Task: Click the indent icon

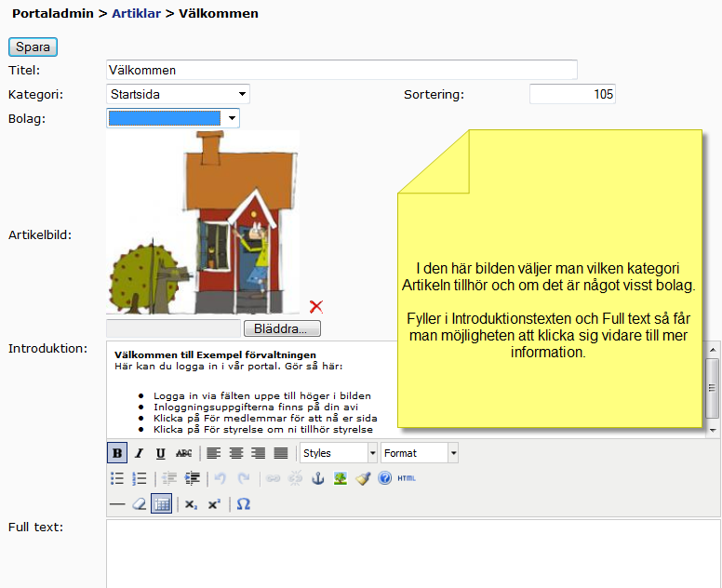Action: [192, 478]
